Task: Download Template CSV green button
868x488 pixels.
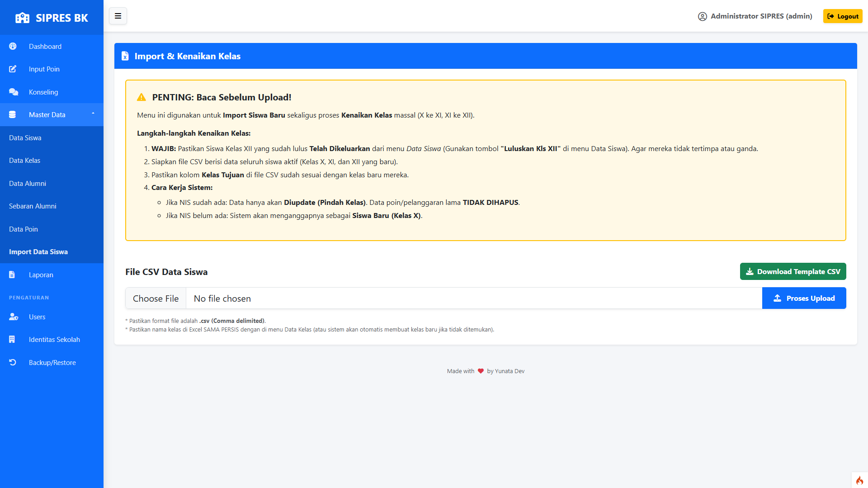Action: click(793, 272)
